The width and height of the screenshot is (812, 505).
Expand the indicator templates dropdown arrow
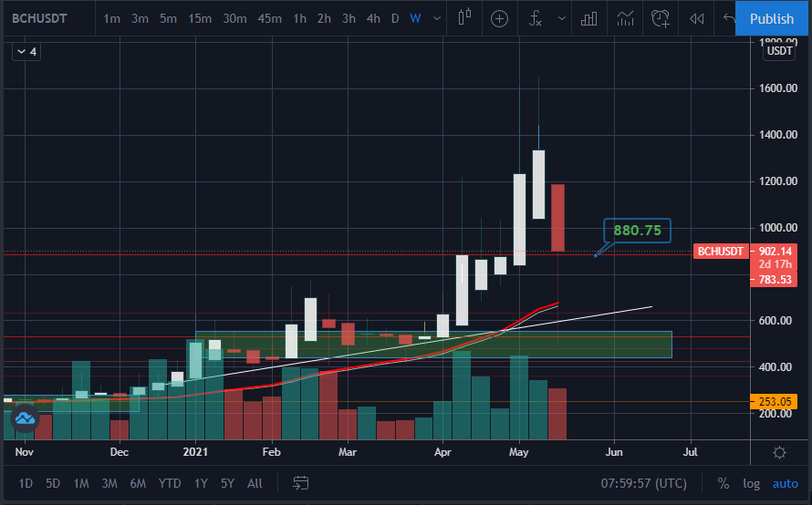coord(562,18)
